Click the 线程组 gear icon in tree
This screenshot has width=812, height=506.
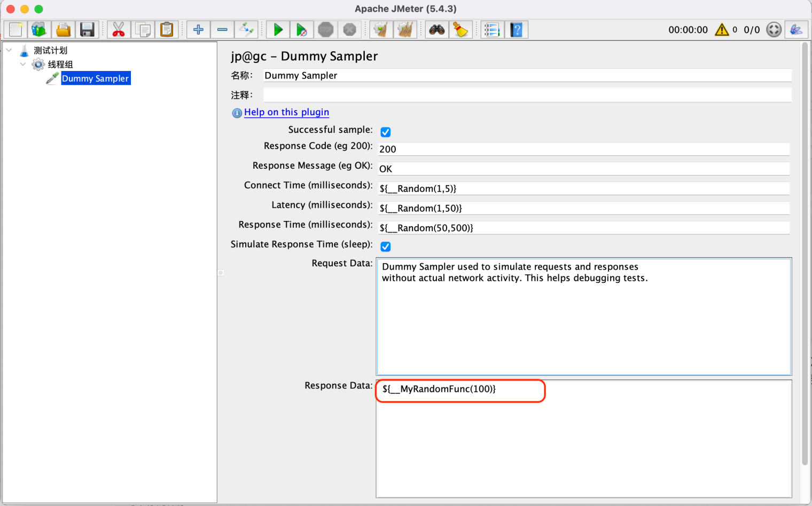(x=38, y=65)
